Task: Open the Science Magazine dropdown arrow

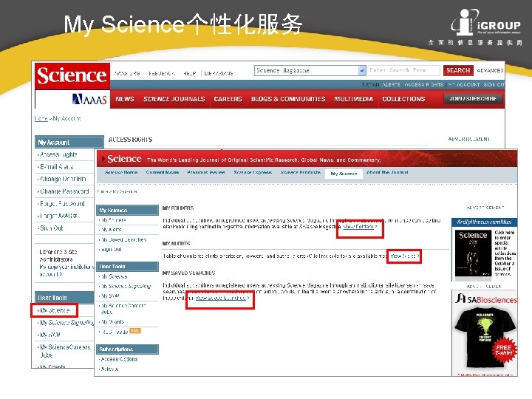Action: [362, 71]
